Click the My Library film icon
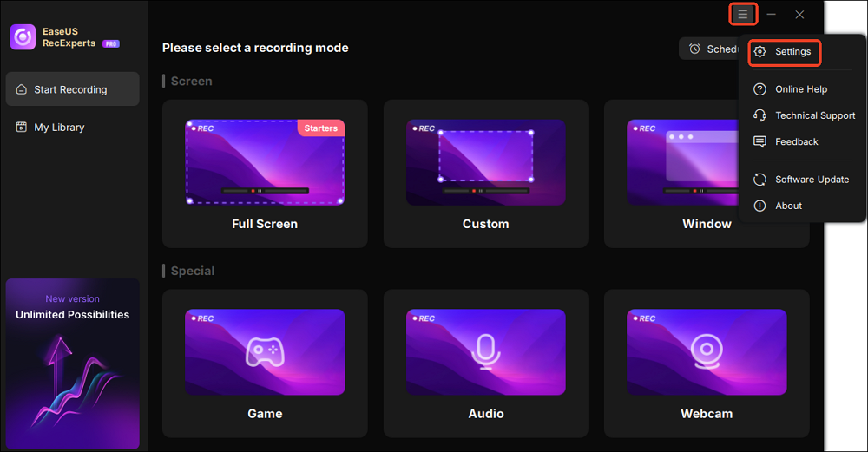 [x=22, y=128]
